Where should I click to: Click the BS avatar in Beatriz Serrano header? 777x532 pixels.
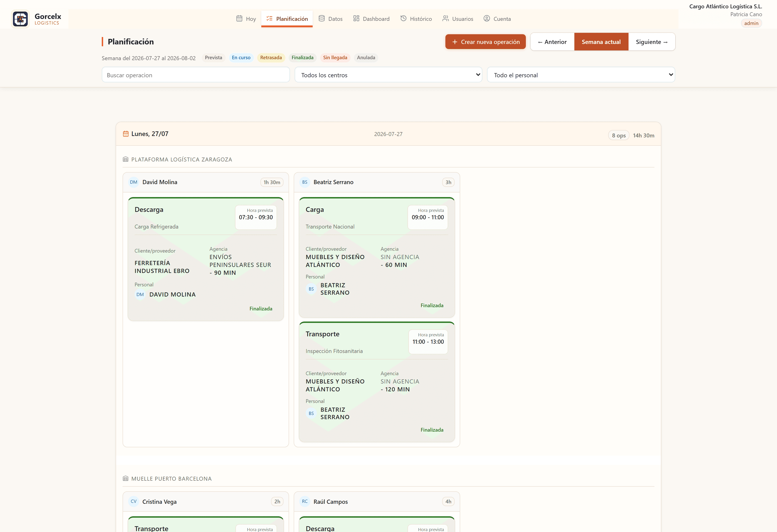[305, 182]
